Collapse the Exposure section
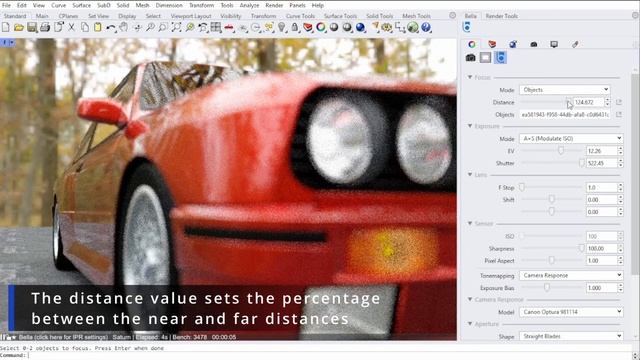The height and width of the screenshot is (360, 640). tap(470, 126)
